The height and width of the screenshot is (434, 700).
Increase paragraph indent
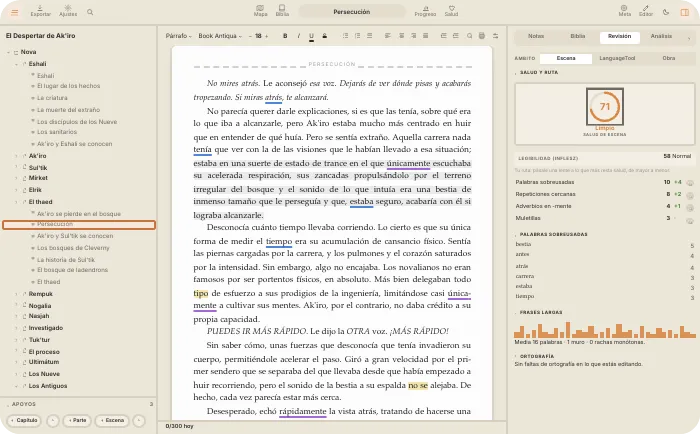[455, 36]
